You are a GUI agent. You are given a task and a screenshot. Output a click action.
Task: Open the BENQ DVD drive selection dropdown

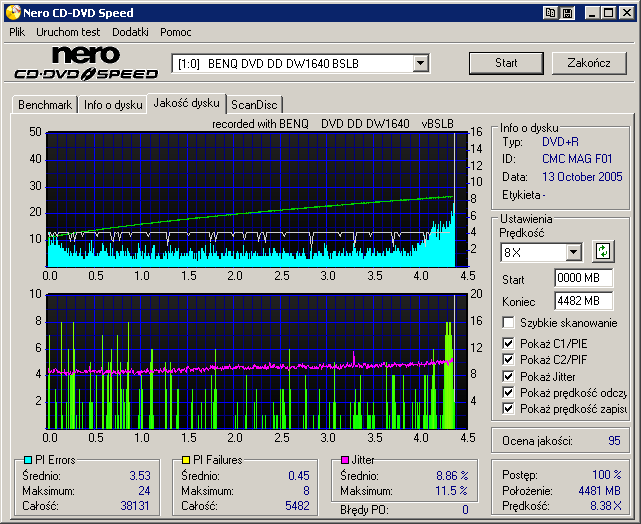(420, 64)
